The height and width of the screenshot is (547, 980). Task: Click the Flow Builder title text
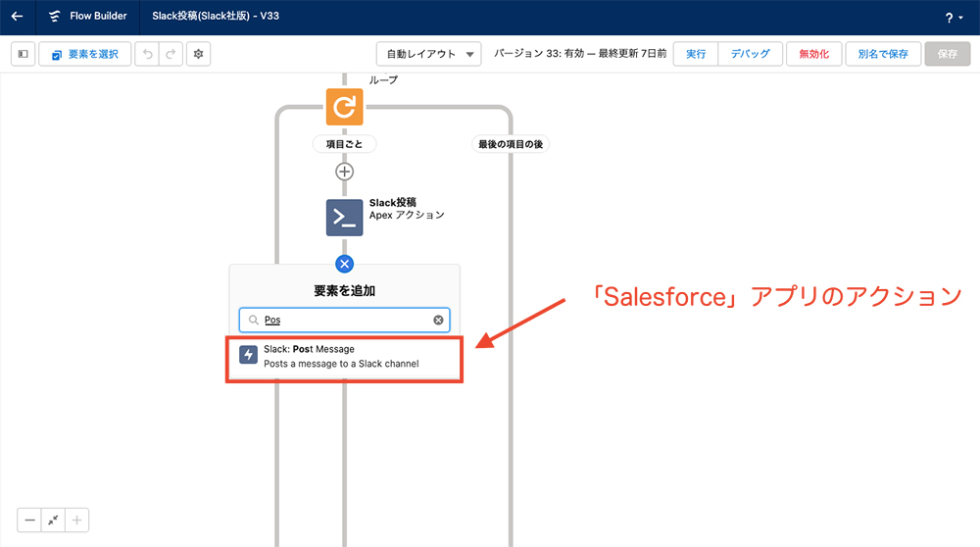tap(98, 17)
